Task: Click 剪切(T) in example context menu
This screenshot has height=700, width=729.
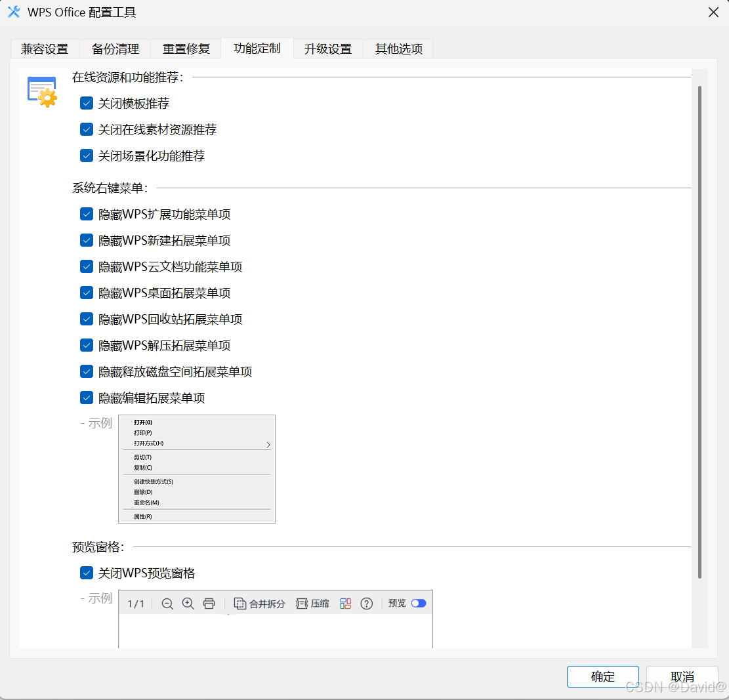Action: click(x=143, y=457)
